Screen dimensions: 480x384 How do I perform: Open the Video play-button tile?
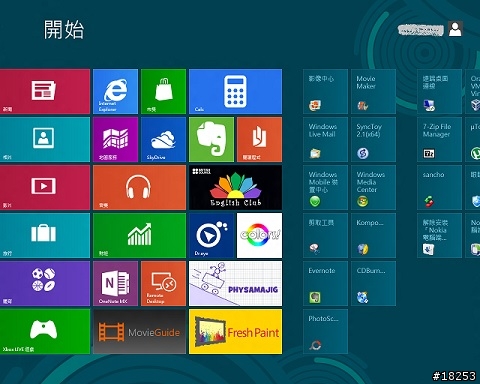pyautogui.click(x=45, y=187)
